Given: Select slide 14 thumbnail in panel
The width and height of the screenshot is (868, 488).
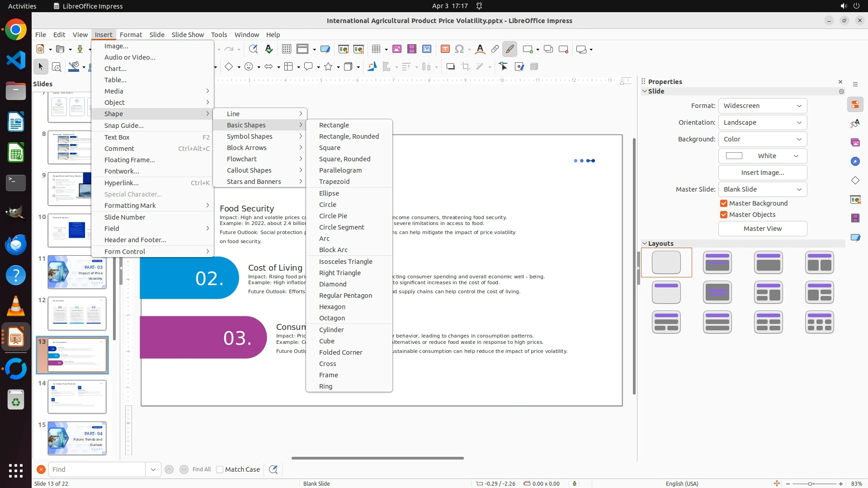Looking at the screenshot, I should click(77, 397).
